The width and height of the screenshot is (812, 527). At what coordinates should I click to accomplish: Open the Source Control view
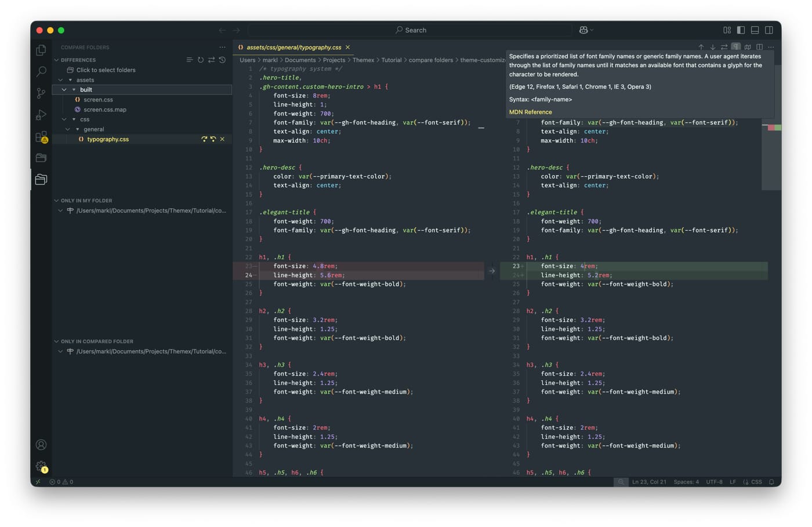[x=41, y=93]
